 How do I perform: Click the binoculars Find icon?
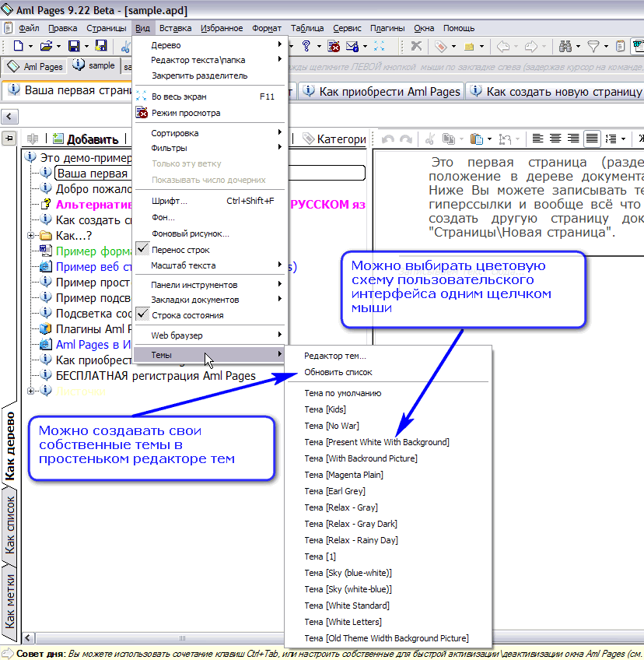click(565, 46)
